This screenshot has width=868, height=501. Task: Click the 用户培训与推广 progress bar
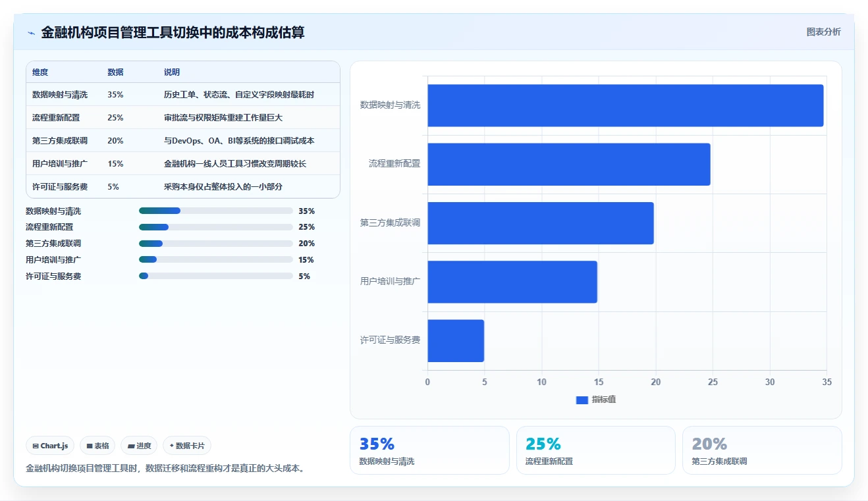point(216,260)
